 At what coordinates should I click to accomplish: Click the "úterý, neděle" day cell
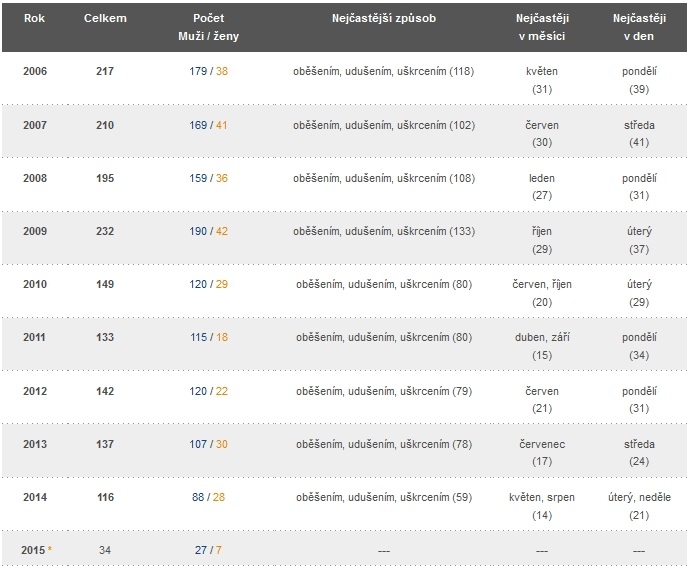click(x=639, y=497)
